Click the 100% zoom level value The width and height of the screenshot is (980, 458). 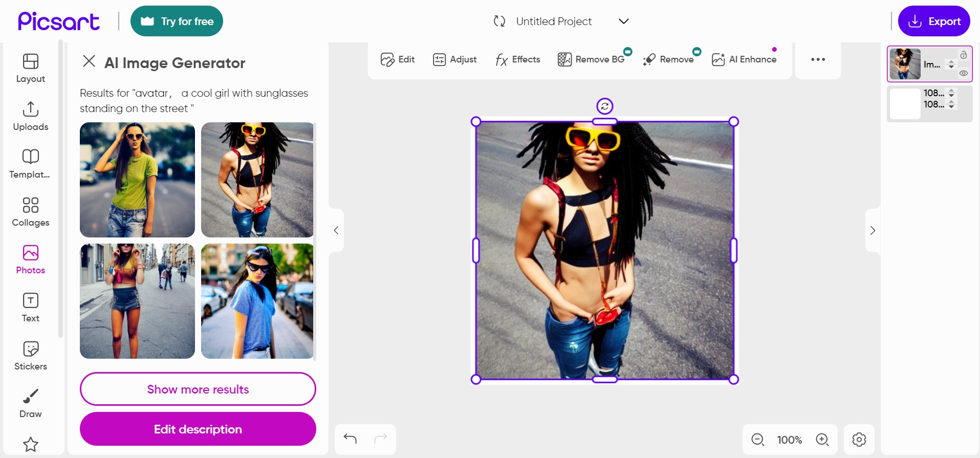coord(790,440)
